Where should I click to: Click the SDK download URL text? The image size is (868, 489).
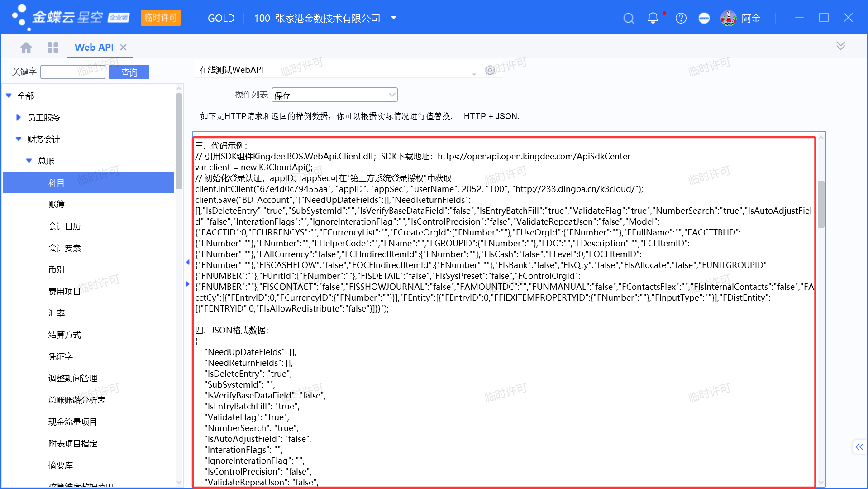pos(534,156)
